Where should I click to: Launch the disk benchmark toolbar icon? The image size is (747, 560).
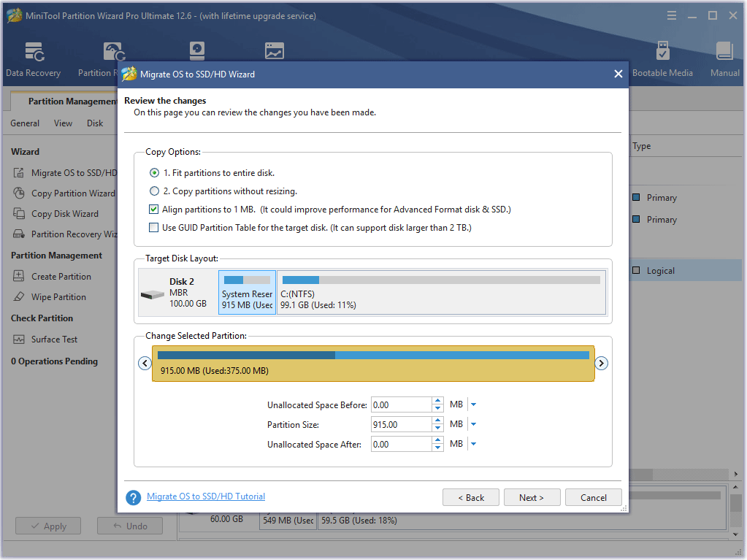tap(196, 51)
